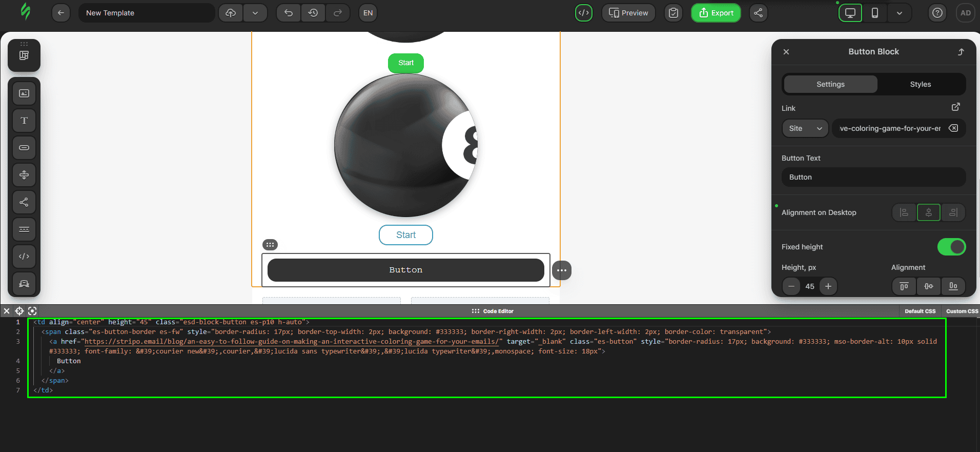Open the code editor toggle icon
This screenshot has height=452, width=980.
click(583, 13)
